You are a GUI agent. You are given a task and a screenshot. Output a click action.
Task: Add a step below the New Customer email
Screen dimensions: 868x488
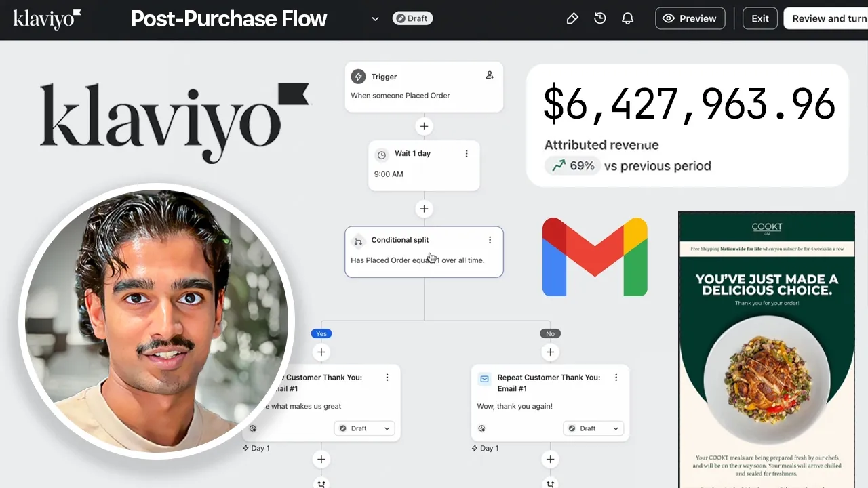coord(321,460)
